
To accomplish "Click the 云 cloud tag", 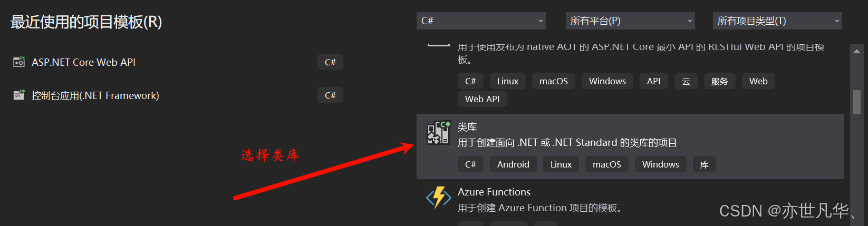I will pyautogui.click(x=686, y=81).
